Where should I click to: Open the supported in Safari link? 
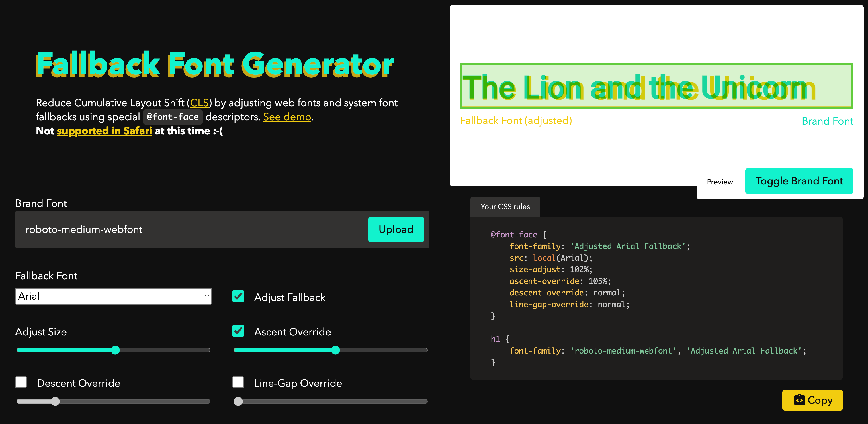104,131
